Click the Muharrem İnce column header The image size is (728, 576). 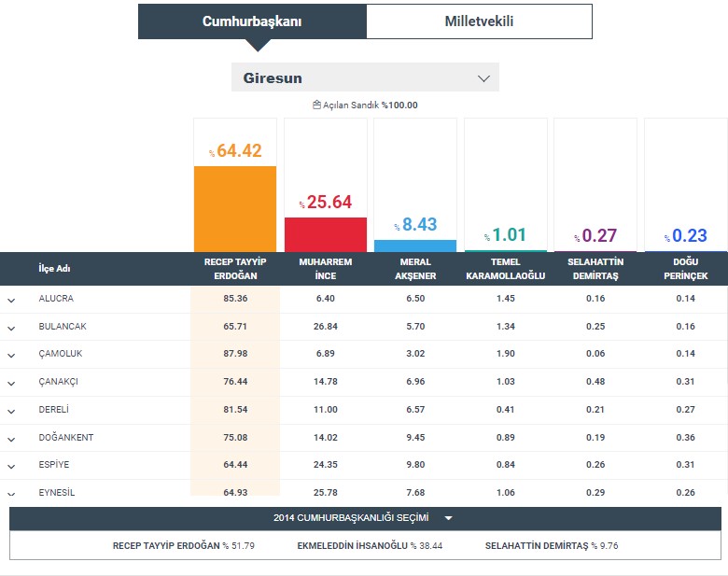(325, 269)
